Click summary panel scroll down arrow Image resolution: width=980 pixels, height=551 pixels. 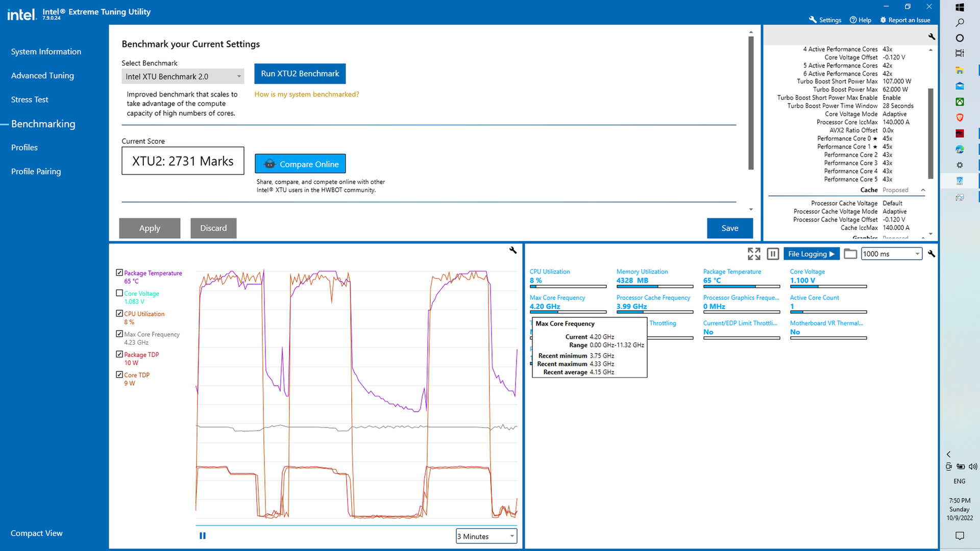(930, 234)
